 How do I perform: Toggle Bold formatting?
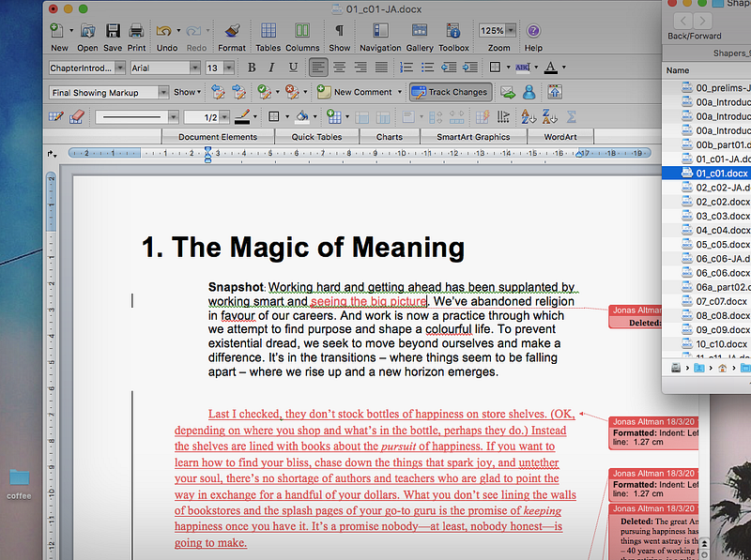[x=251, y=68]
